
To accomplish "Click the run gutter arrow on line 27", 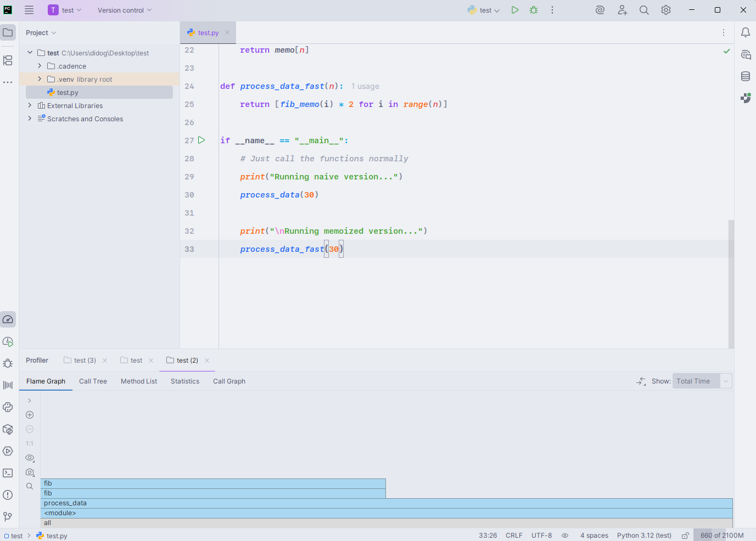I will coord(201,140).
